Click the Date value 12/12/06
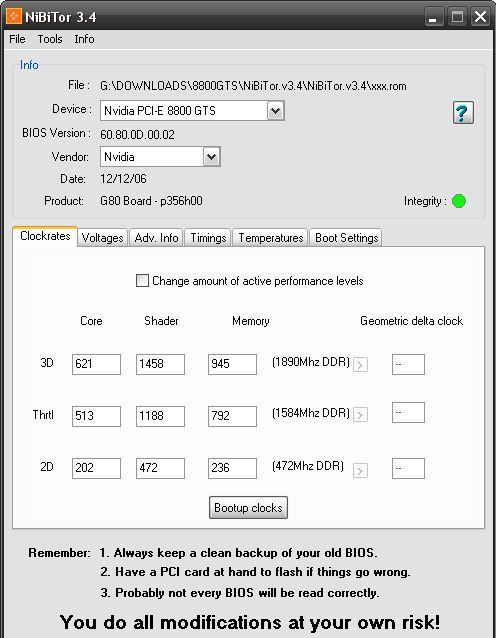496x638 pixels. (123, 179)
